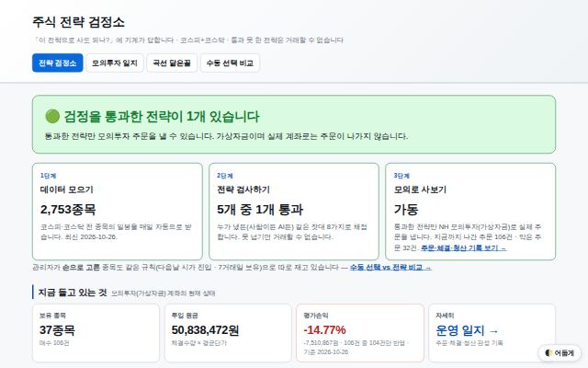Image resolution: width=588 pixels, height=368 pixels.
Task: Click the 자세히 card label
Action: coord(445,316)
